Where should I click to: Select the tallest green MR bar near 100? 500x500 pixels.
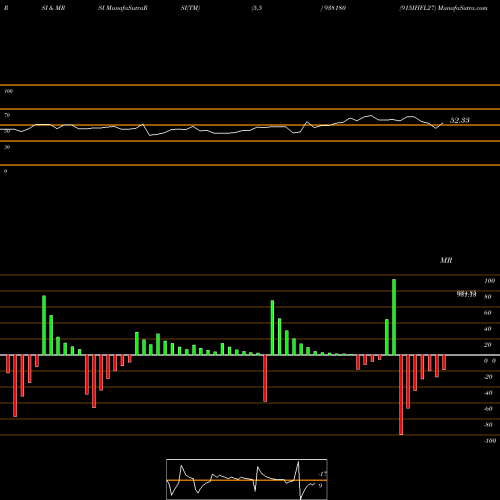(394, 317)
